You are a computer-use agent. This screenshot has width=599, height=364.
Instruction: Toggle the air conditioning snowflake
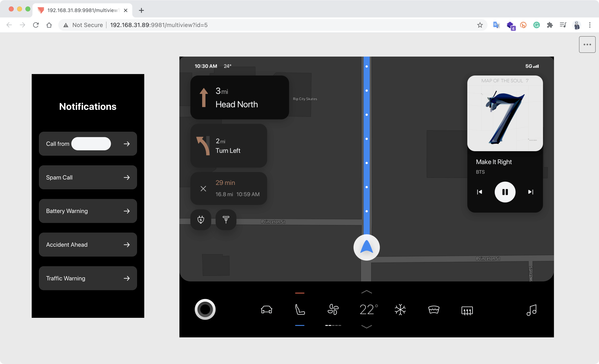click(x=400, y=310)
